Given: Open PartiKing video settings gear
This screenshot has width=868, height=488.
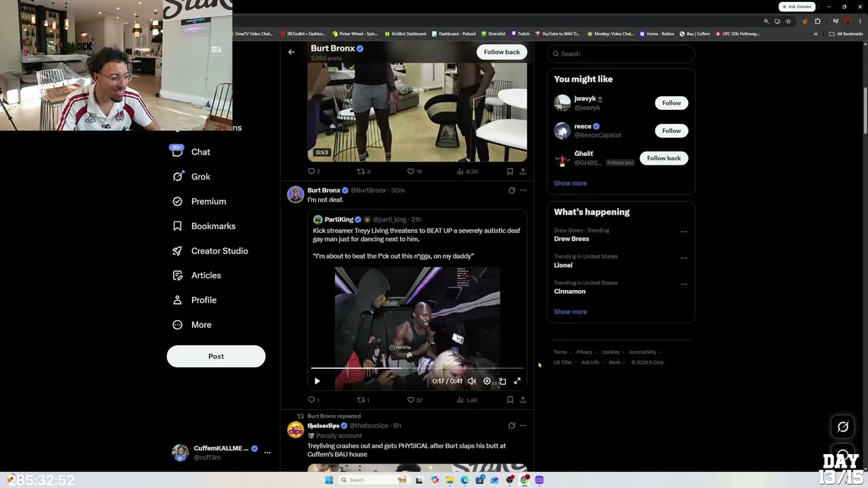Looking at the screenshot, I should [487, 381].
